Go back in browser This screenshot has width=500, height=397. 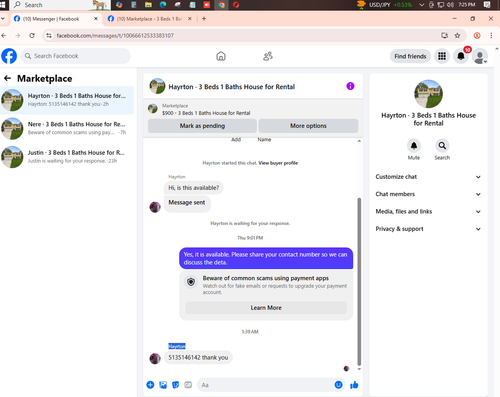tap(4, 35)
